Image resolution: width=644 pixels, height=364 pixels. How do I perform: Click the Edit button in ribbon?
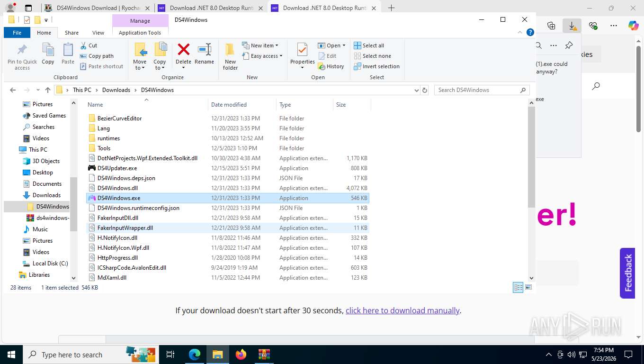[x=327, y=56]
